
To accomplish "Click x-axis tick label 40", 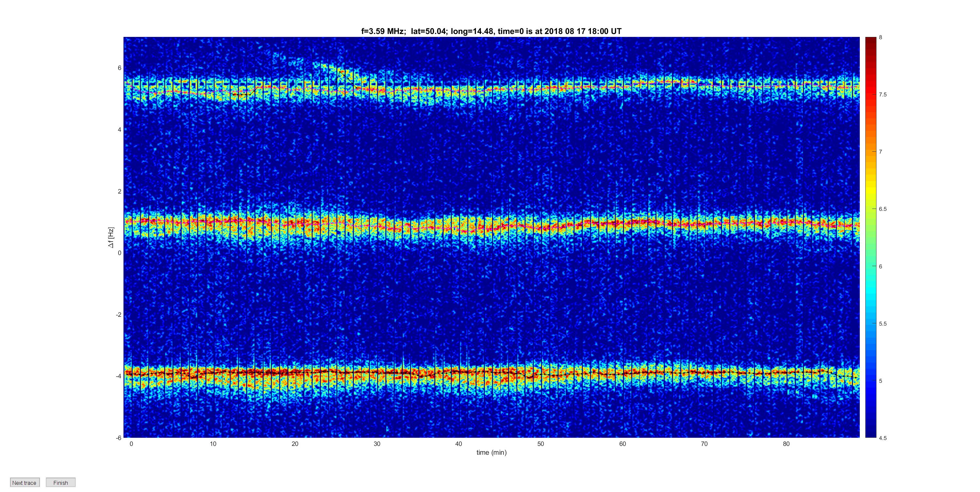I will point(459,444).
